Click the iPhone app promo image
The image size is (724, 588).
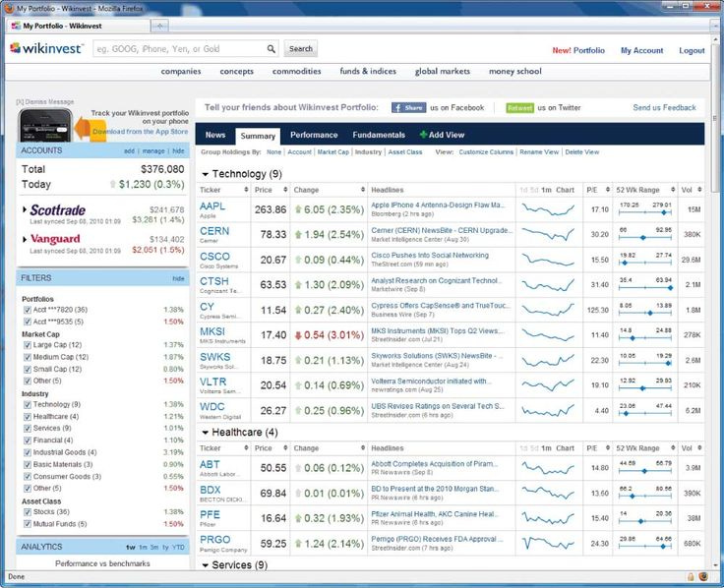click(x=45, y=125)
